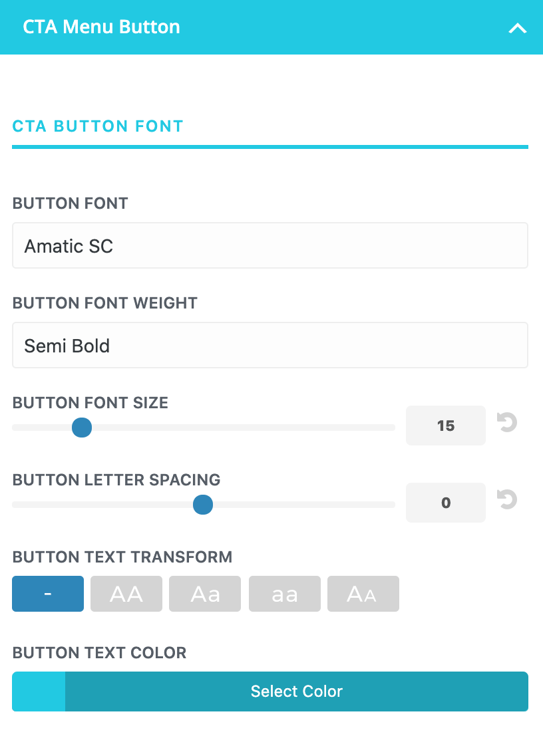The image size is (543, 756).
Task: Click the CTA Menu Button header title
Action: coord(101,27)
